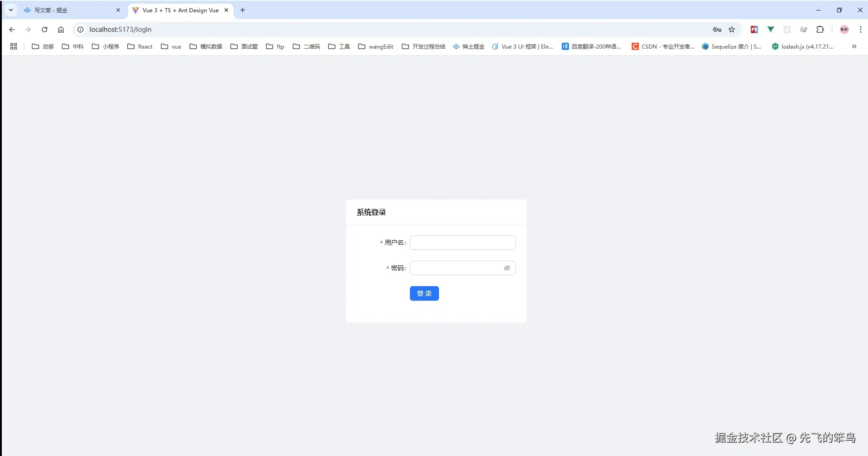
Task: Click the home button
Action: 60,29
